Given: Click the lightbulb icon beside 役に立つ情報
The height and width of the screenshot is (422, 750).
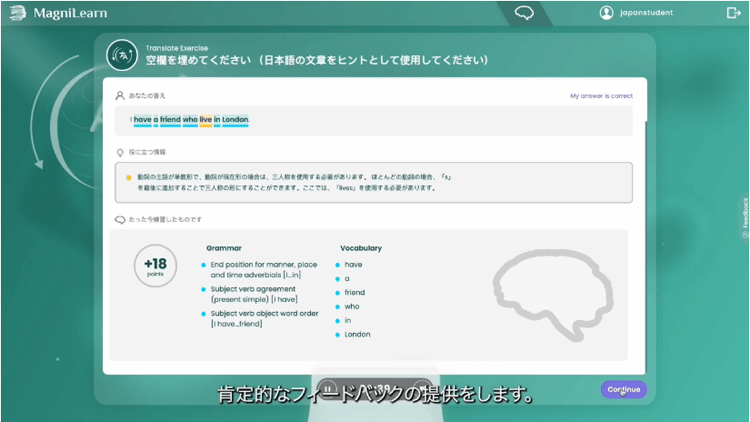Looking at the screenshot, I should pos(120,153).
